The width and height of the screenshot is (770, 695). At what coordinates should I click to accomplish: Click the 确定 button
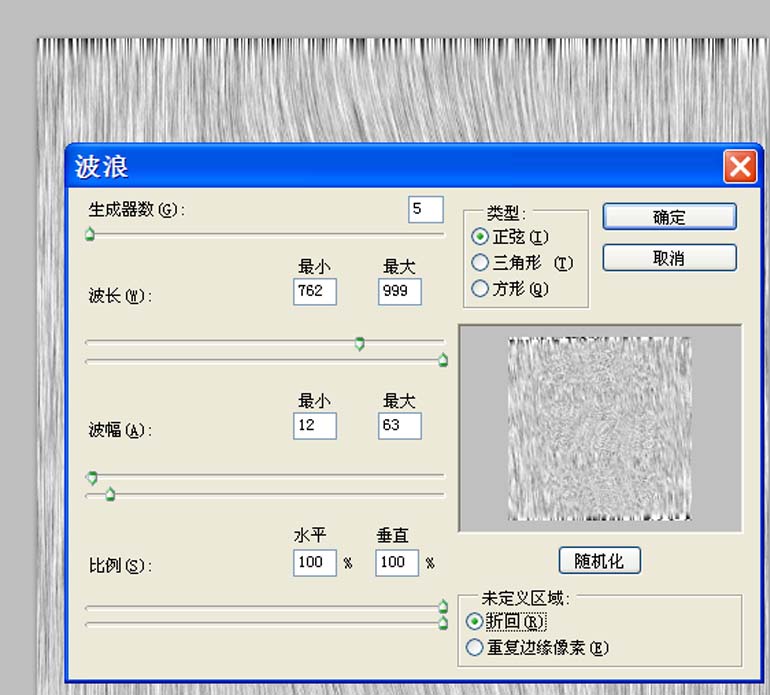click(669, 217)
